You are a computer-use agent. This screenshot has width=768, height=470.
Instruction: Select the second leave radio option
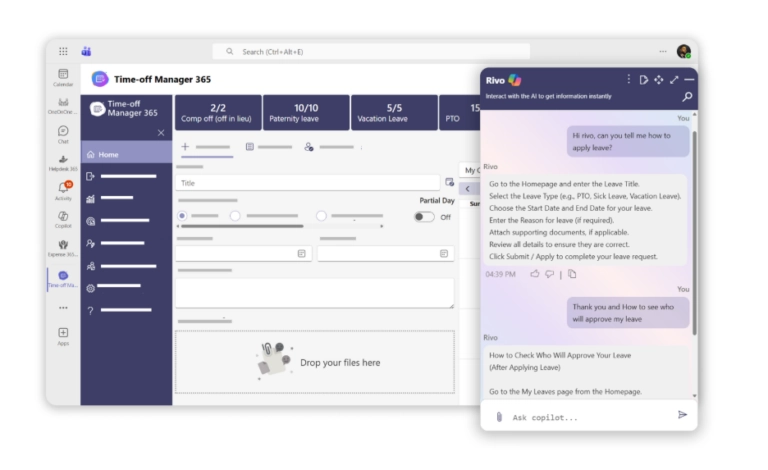(x=235, y=215)
